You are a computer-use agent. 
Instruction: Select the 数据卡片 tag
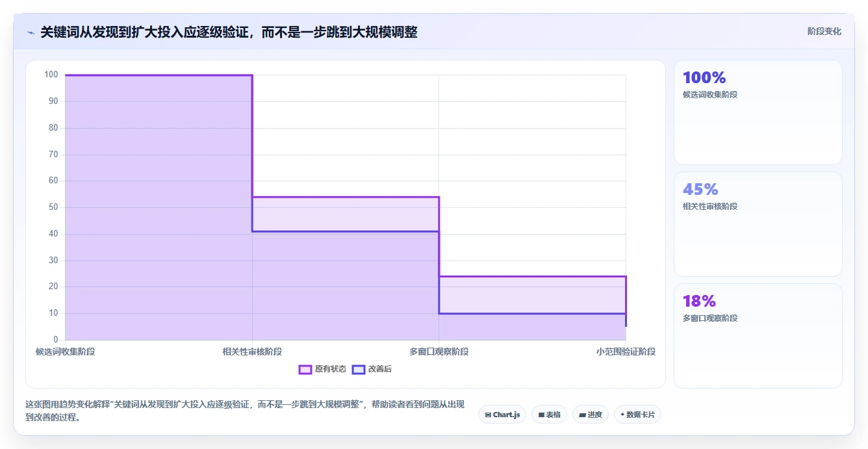coord(637,415)
